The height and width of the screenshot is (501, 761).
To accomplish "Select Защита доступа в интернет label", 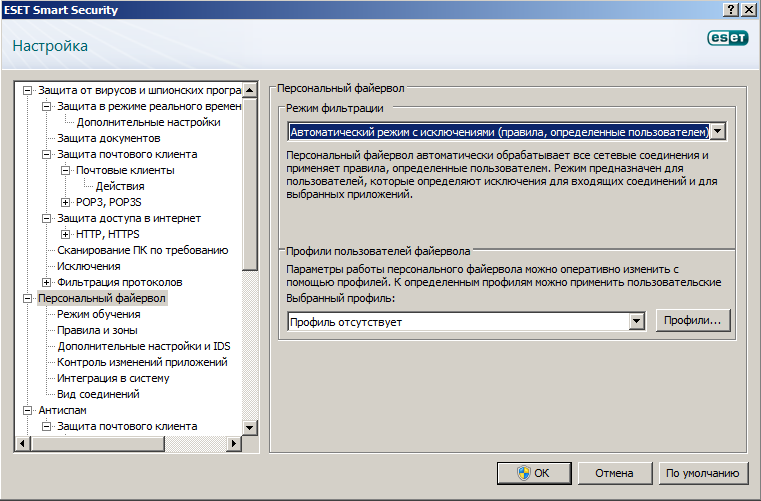I will pyautogui.click(x=129, y=218).
